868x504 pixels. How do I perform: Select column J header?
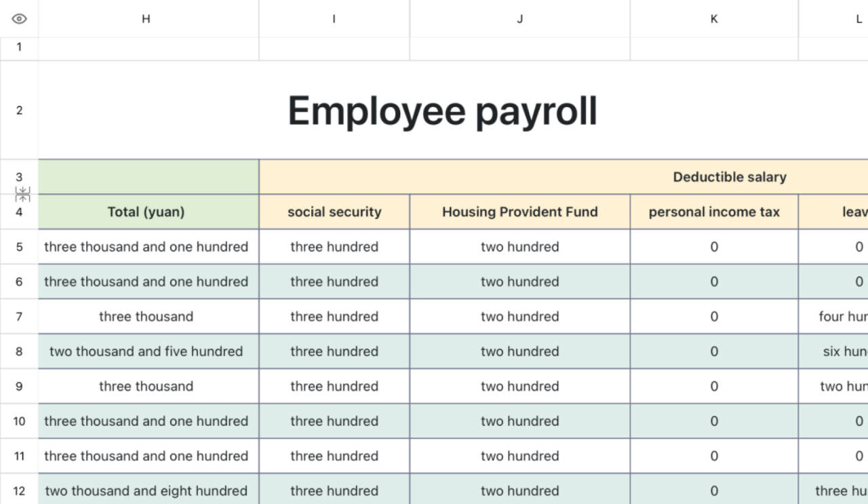point(520,19)
